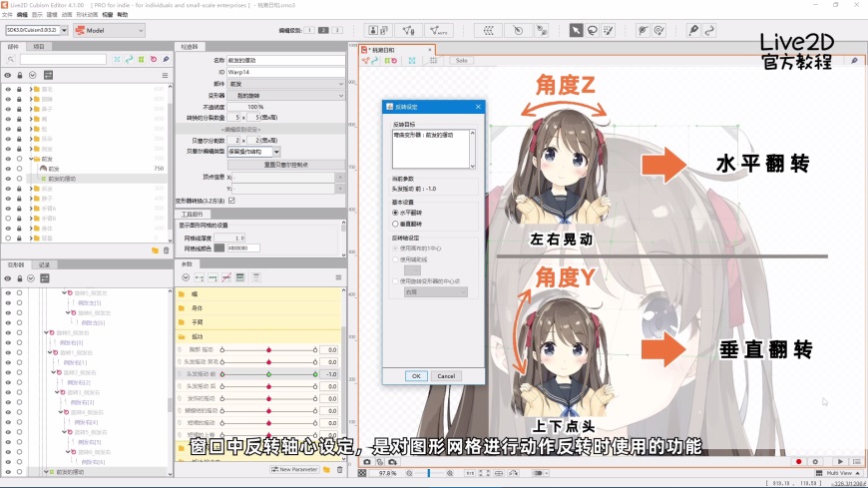Select edit level 2 button
The width and height of the screenshot is (868, 488).
(323, 30)
